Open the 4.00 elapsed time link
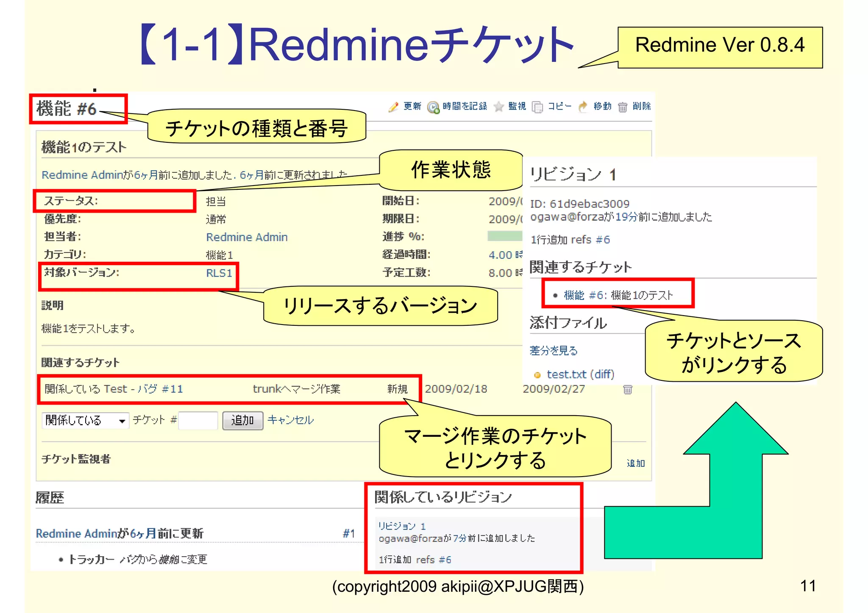 (x=505, y=255)
